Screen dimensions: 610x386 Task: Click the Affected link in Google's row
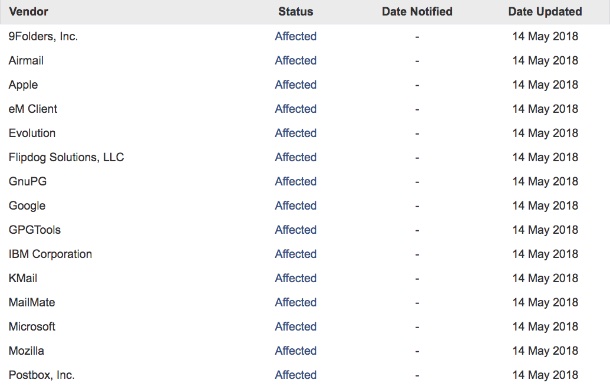tap(296, 205)
